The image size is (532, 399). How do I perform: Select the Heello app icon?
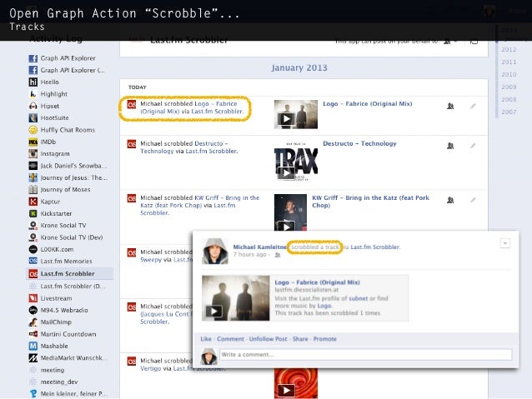[x=33, y=82]
